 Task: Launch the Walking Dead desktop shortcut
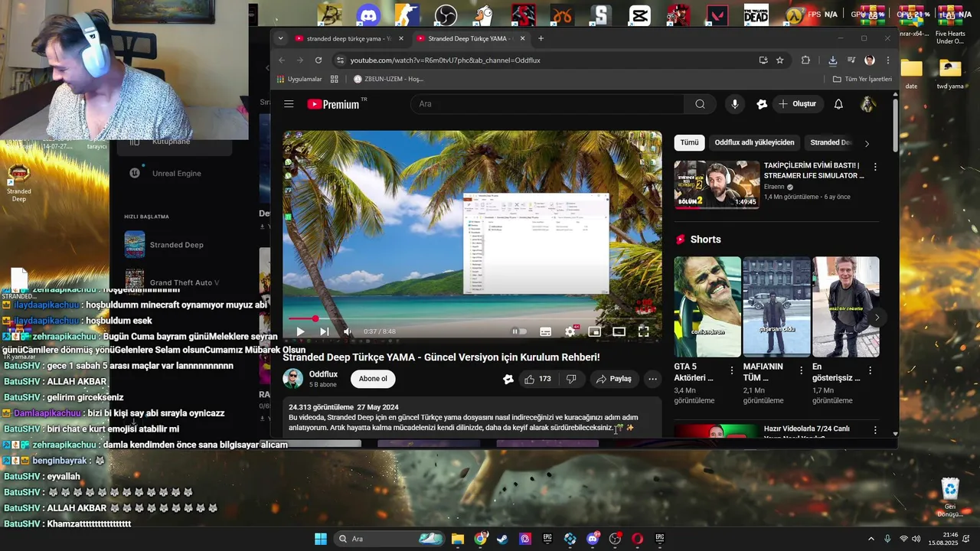tap(756, 15)
